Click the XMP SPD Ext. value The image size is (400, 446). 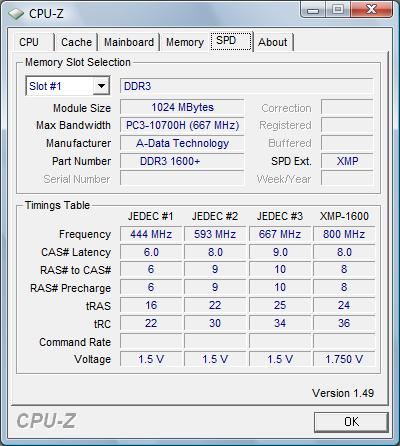click(x=347, y=161)
